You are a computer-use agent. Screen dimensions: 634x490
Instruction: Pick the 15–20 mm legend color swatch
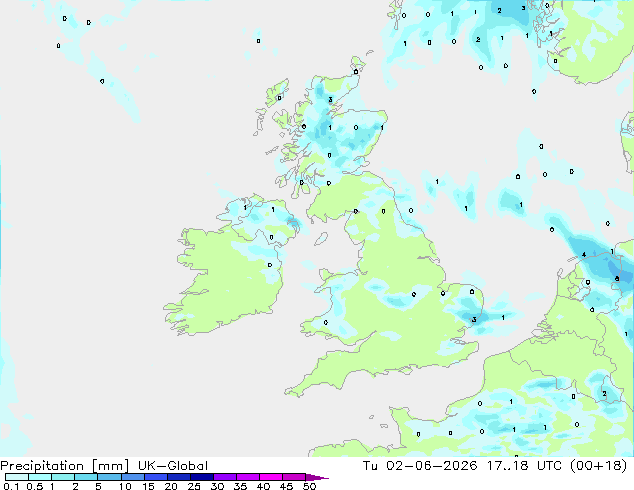(155, 477)
